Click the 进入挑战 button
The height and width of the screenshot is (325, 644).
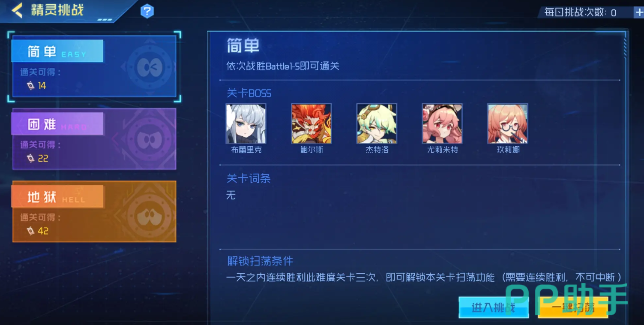click(493, 307)
